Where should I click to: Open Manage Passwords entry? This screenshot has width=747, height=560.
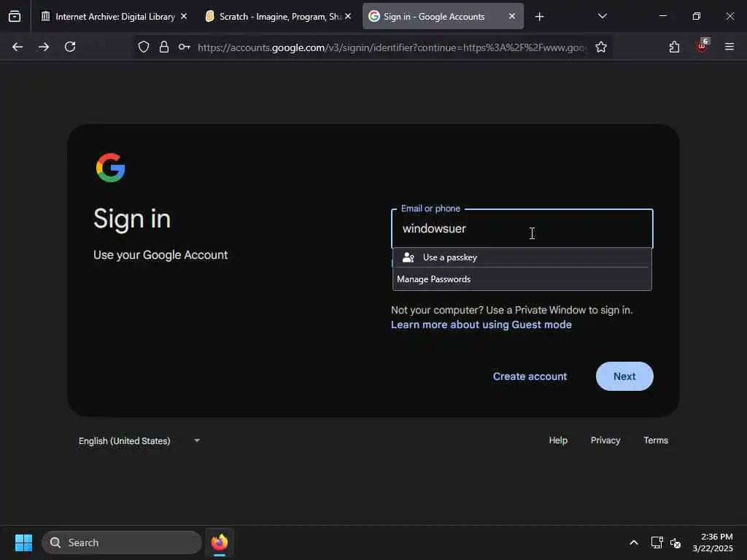tap(522, 279)
